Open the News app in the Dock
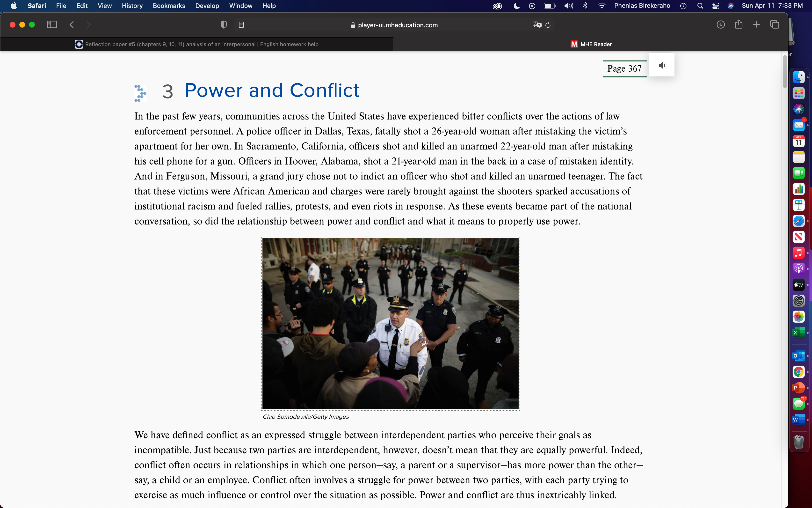The height and width of the screenshot is (508, 812). (798, 237)
